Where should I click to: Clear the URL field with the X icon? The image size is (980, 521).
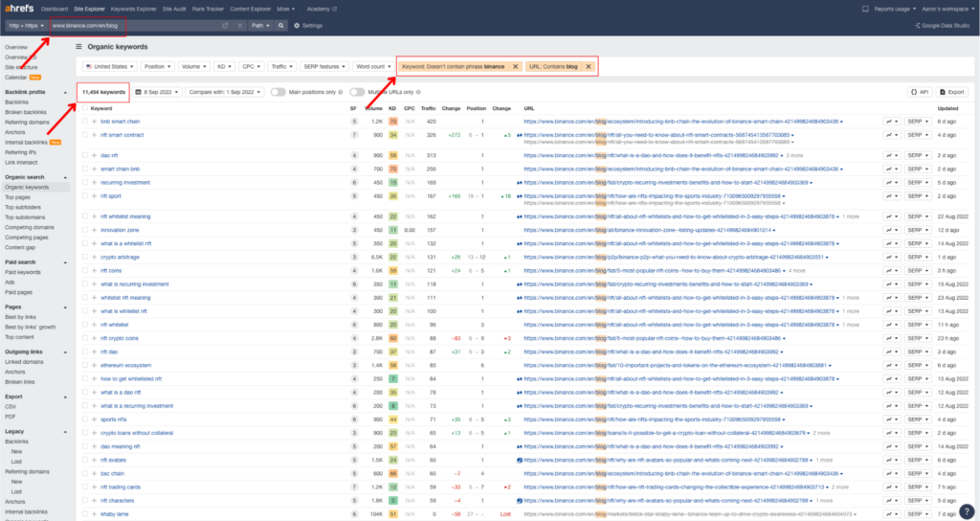[x=240, y=25]
